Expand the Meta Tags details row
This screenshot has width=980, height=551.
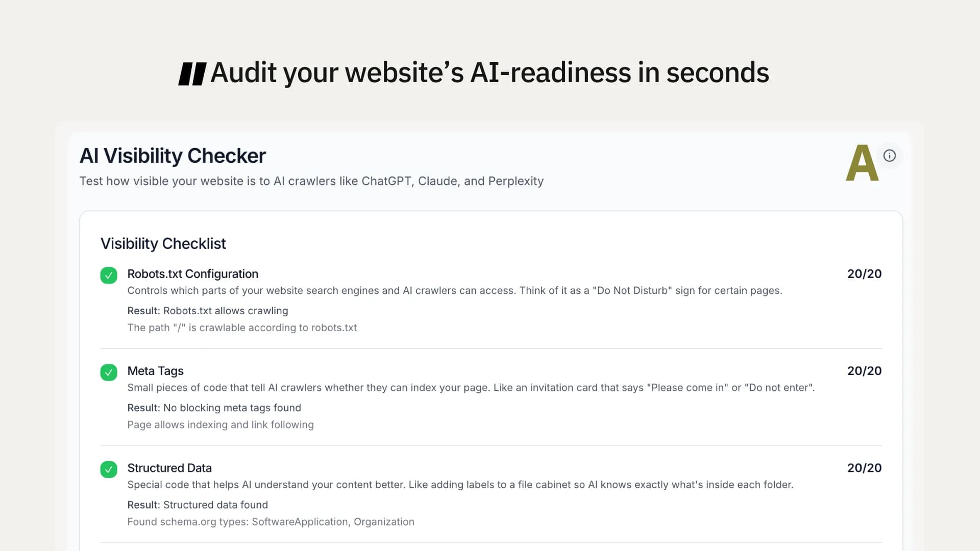click(x=156, y=371)
